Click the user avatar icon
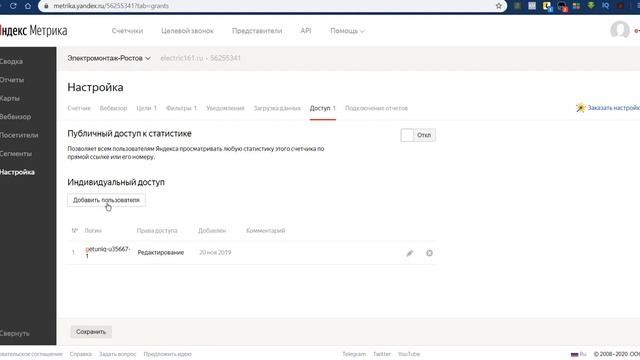640x360 pixels. (620, 30)
